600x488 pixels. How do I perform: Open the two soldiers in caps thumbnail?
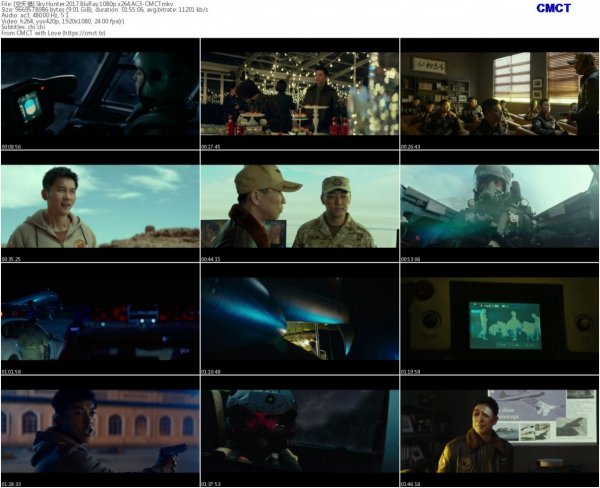pyautogui.click(x=299, y=207)
